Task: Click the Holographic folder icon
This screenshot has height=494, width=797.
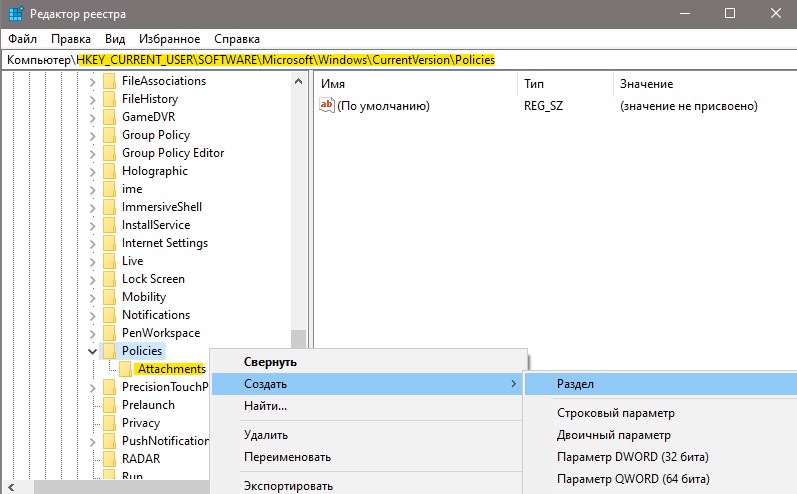Action: (109, 171)
